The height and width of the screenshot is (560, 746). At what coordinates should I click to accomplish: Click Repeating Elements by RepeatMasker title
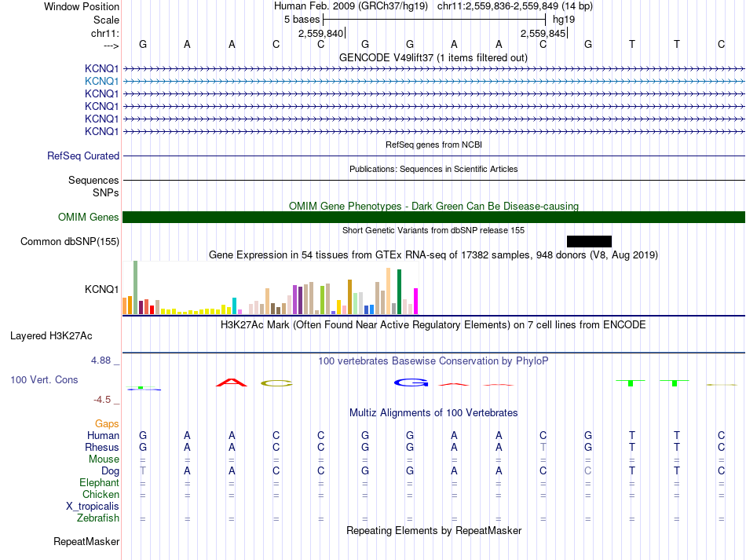pyautogui.click(x=434, y=530)
